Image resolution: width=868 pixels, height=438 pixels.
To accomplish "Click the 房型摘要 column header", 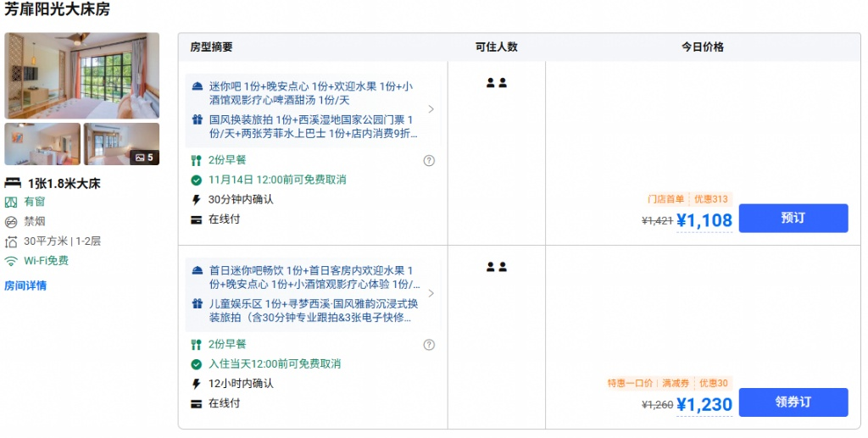I will pyautogui.click(x=211, y=47).
